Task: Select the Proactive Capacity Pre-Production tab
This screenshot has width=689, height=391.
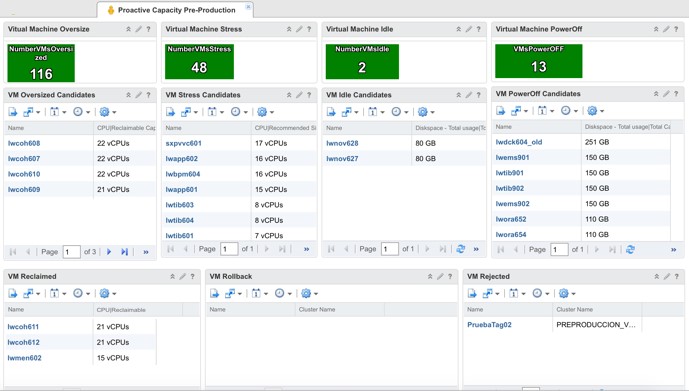Action: click(x=176, y=10)
